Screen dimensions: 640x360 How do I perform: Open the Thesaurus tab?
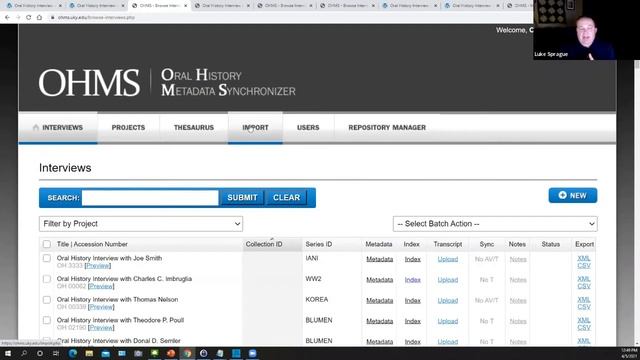(194, 128)
